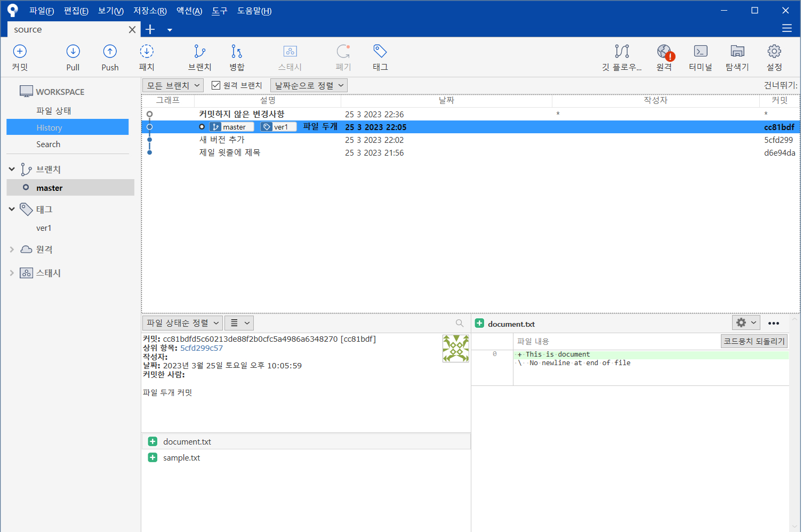Click the search magnifier icon in file panel
Image resolution: width=803 pixels, height=532 pixels.
[x=460, y=323]
